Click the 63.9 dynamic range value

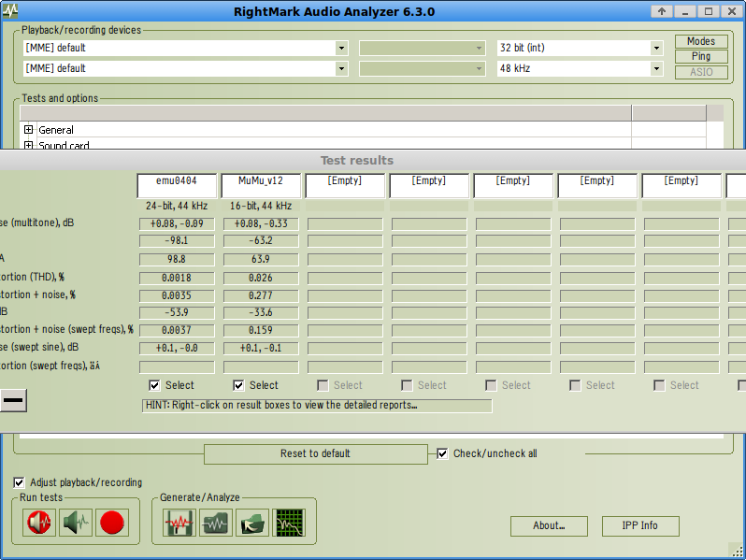coord(261,259)
